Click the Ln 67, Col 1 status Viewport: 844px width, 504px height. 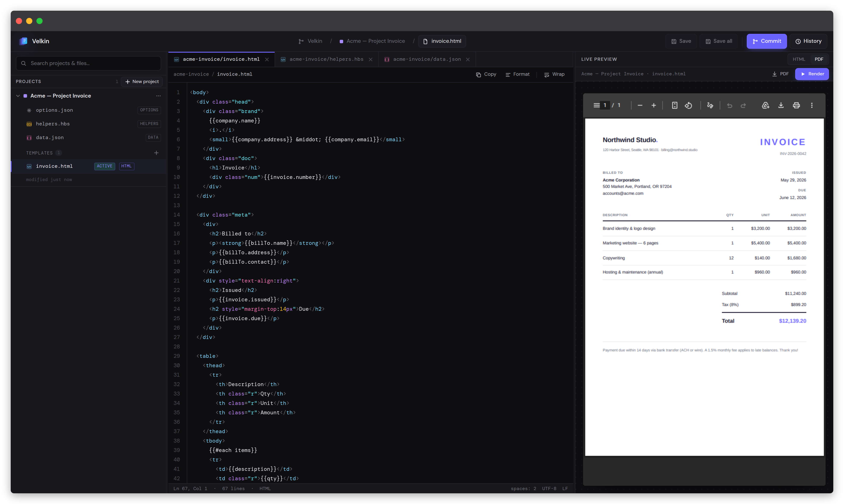[190, 488]
